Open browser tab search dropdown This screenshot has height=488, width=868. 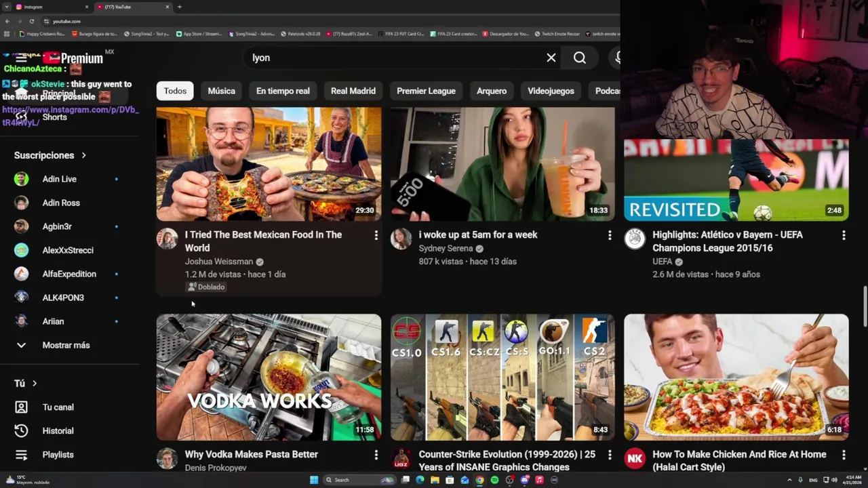coord(7,7)
